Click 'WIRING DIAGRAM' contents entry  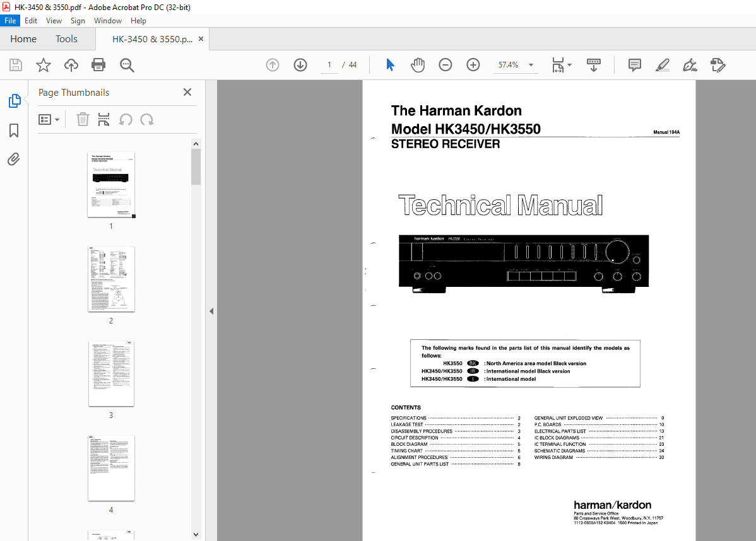coord(553,458)
